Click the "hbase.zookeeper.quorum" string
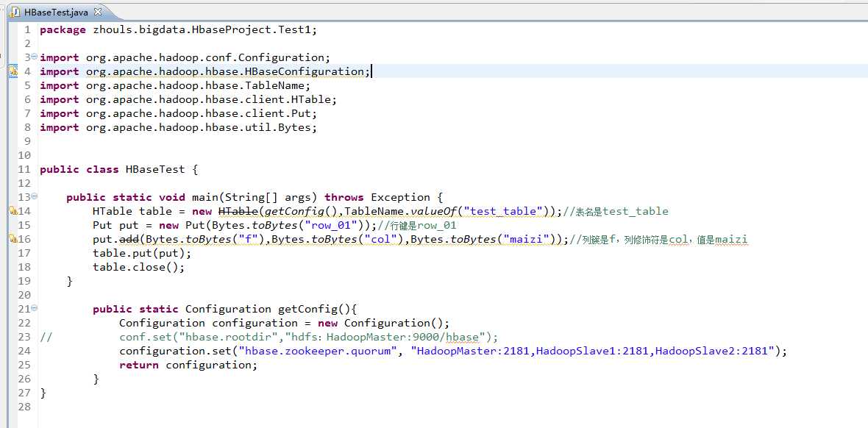The height and width of the screenshot is (428, 868). tap(317, 351)
